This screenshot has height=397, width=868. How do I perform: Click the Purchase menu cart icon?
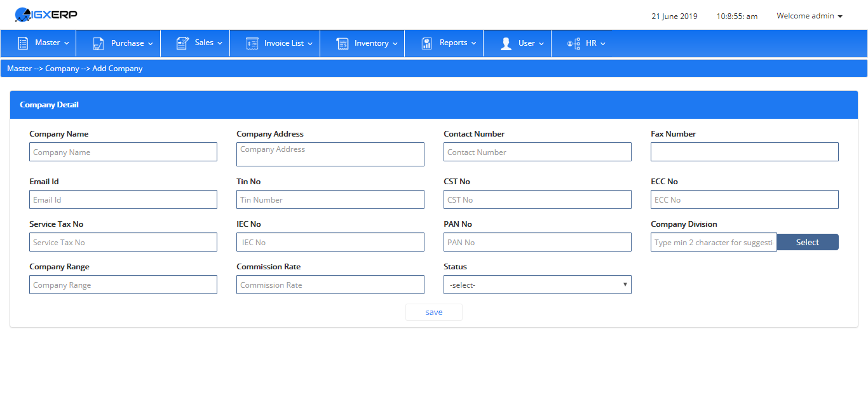[x=98, y=43]
